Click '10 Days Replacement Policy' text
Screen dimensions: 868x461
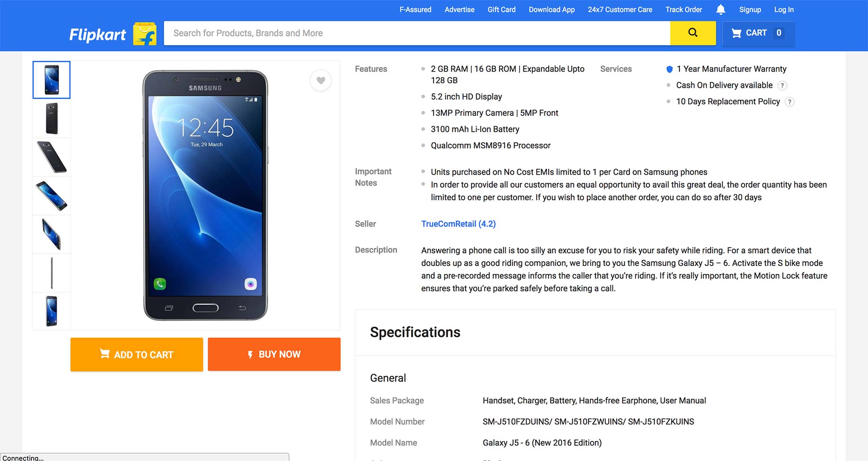728,102
